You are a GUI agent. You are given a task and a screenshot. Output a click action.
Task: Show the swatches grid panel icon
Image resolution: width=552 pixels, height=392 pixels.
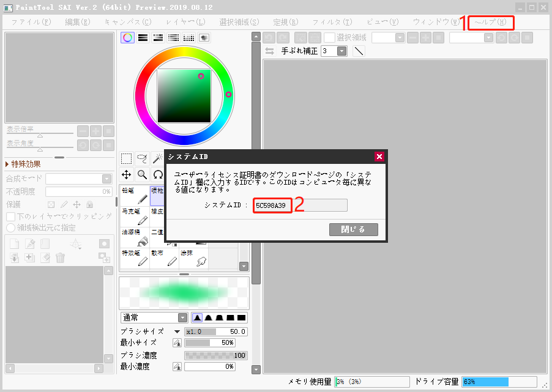188,38
